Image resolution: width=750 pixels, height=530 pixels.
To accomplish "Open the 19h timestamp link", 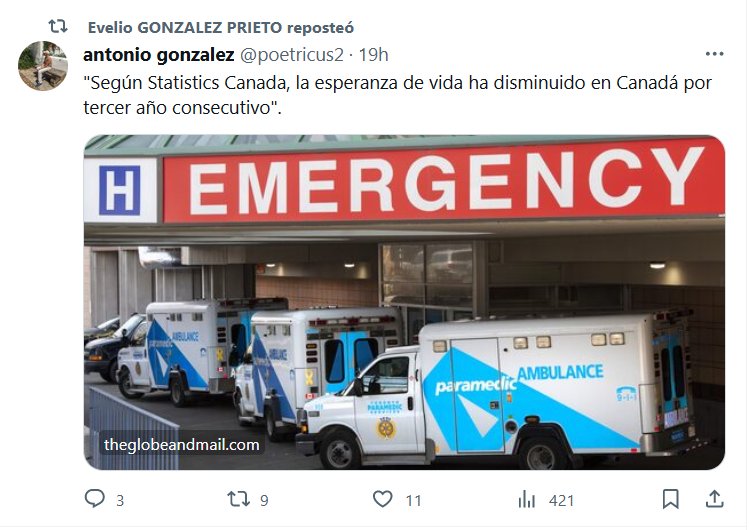I will pyautogui.click(x=374, y=55).
